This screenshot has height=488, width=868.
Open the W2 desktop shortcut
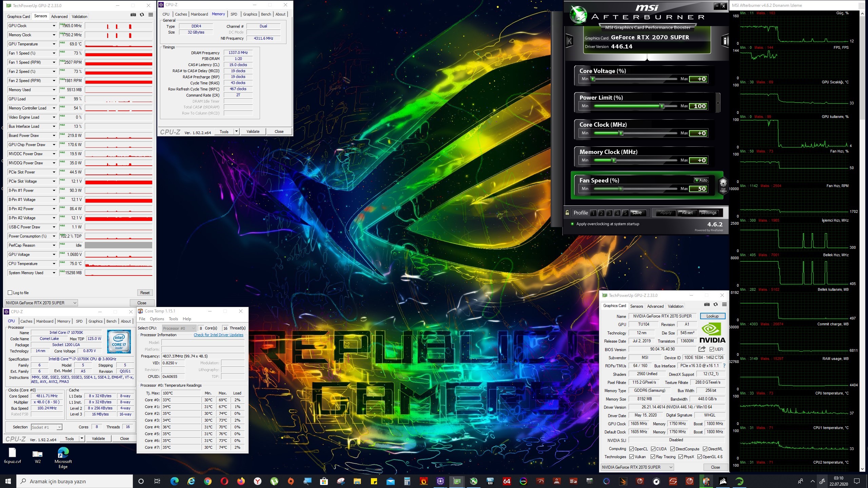coord(37,456)
